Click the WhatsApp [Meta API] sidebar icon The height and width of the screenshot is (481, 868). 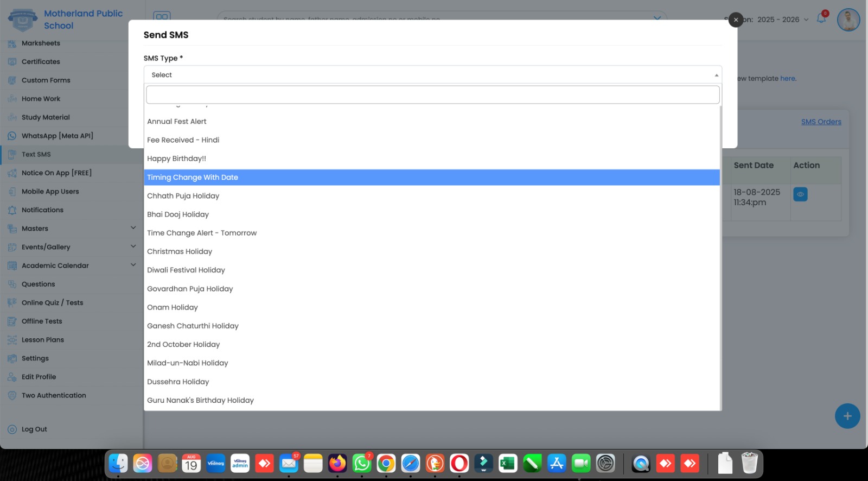click(x=12, y=136)
